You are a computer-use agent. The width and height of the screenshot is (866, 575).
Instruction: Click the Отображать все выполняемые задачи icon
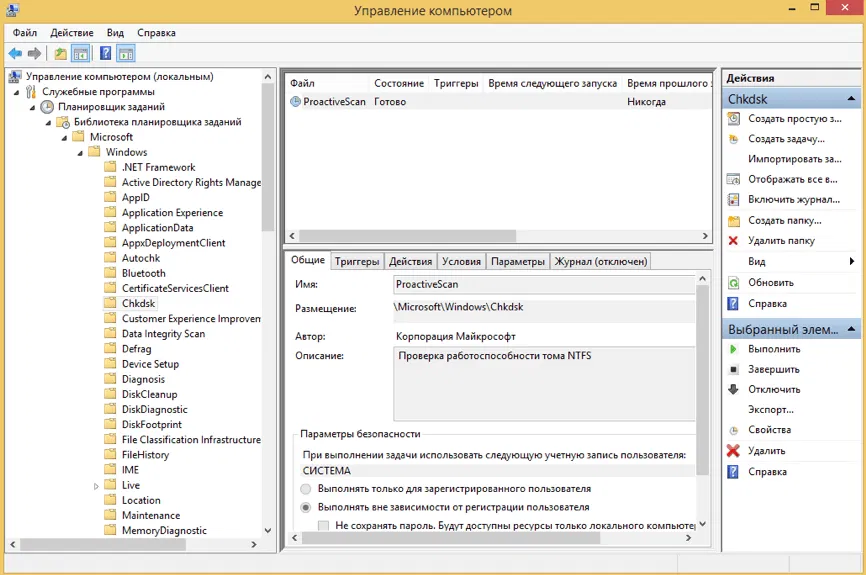(x=733, y=180)
